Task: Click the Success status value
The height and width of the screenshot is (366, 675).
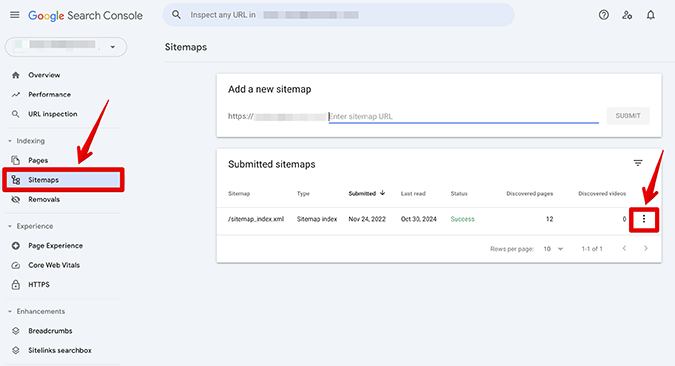Action: coord(462,219)
